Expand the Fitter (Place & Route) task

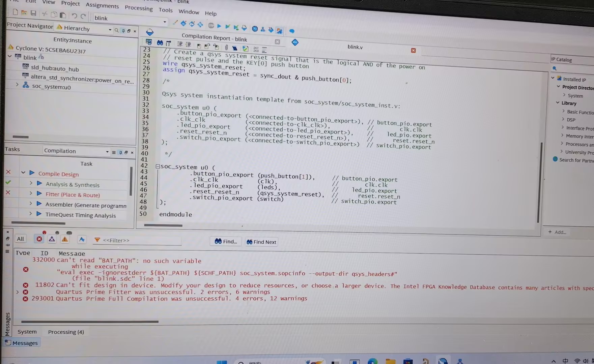coord(31,193)
